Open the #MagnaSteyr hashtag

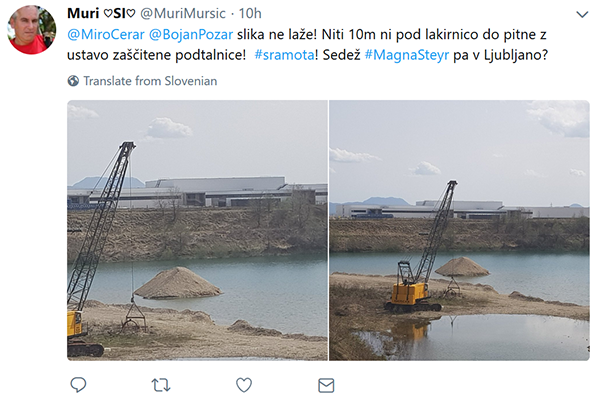(407, 55)
